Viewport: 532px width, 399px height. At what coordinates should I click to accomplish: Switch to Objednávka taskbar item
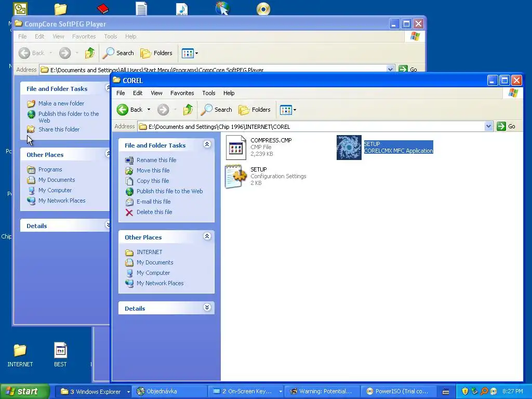[x=169, y=392]
